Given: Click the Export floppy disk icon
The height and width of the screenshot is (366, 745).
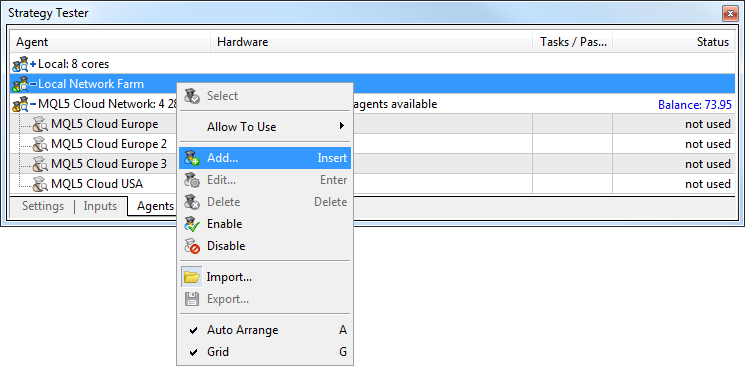Looking at the screenshot, I should click(x=191, y=299).
